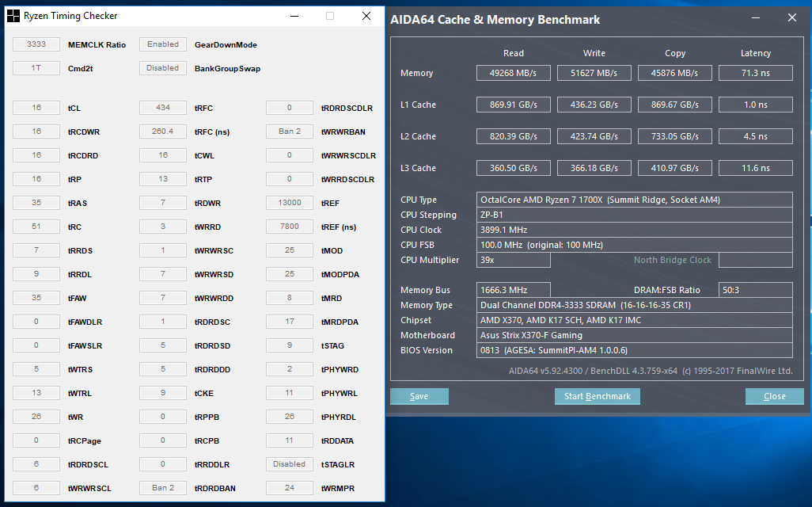Click the BIOS Version value 0813

tap(635, 350)
